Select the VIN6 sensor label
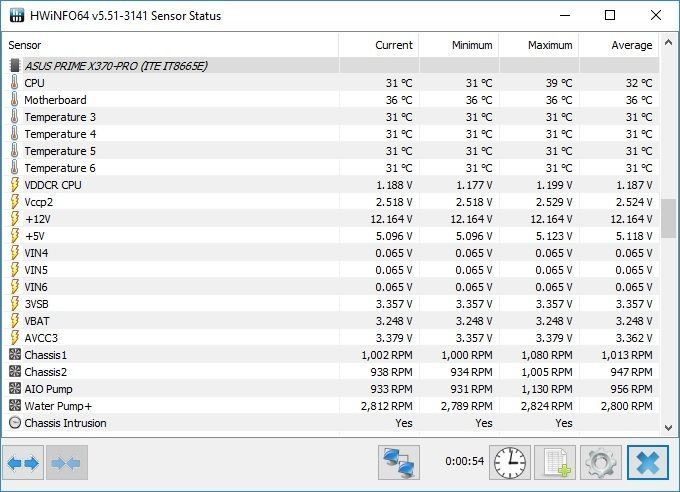The image size is (680, 492). 36,286
